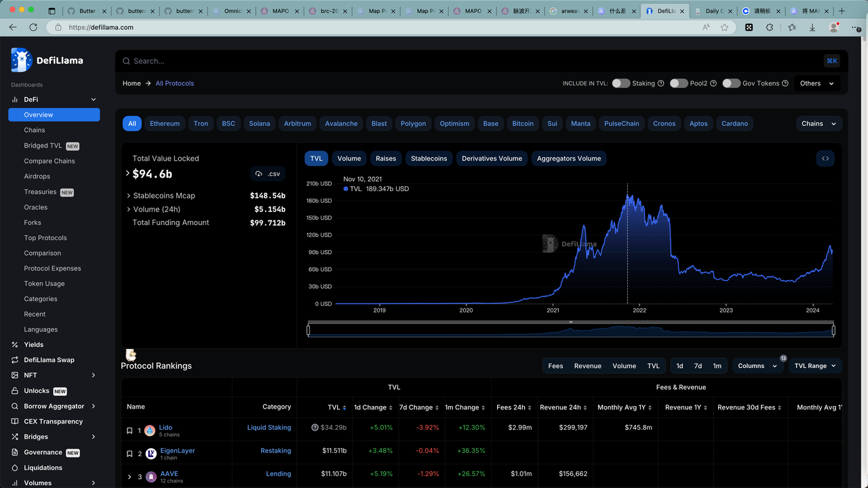Open Airdrops in the sidebar
The height and width of the screenshot is (488, 868).
[x=37, y=176]
